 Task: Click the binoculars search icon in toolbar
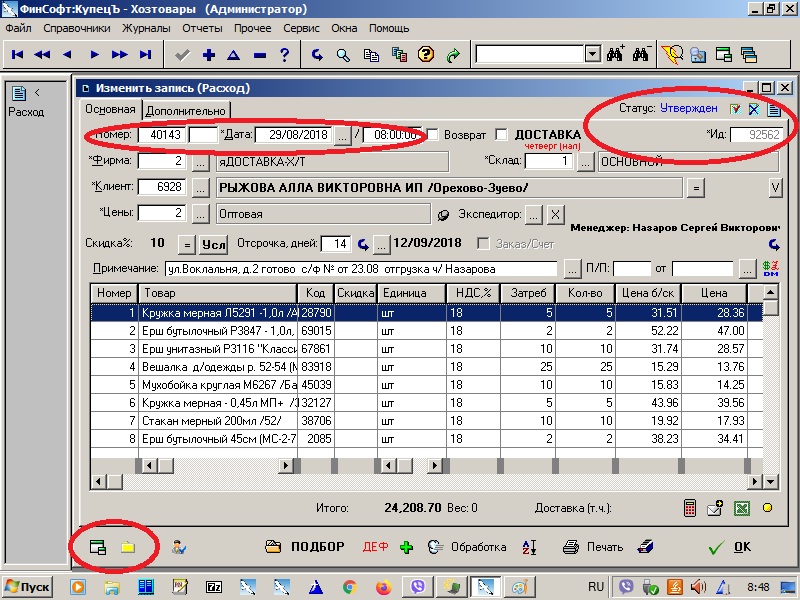(615, 55)
